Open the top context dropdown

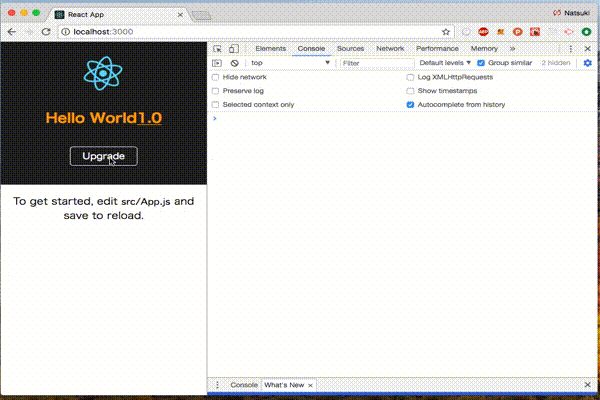(290, 63)
